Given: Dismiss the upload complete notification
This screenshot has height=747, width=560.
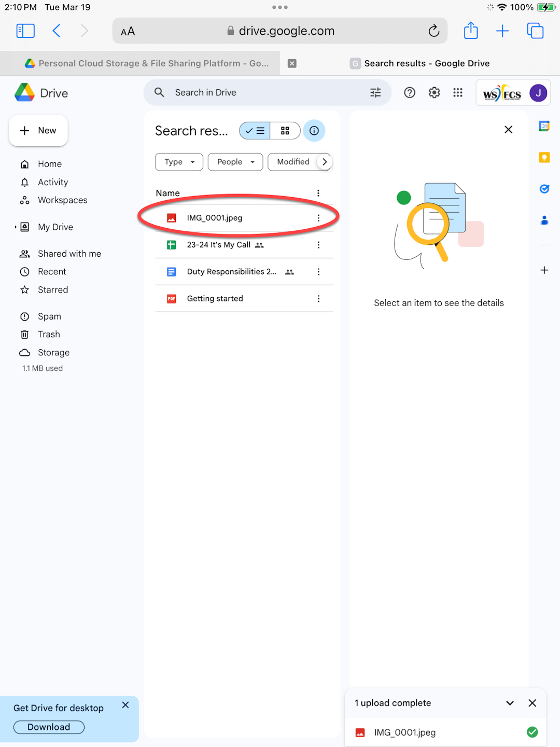Looking at the screenshot, I should point(532,703).
